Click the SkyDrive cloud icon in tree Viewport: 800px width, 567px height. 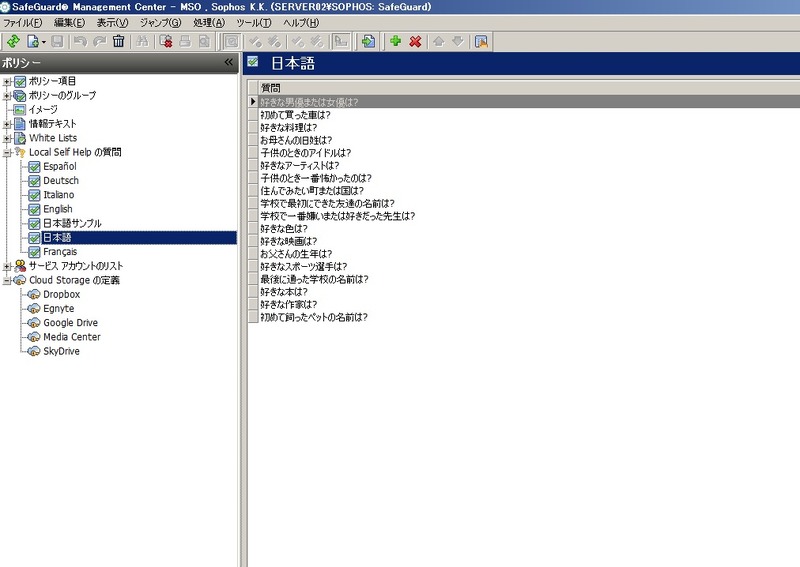click(x=34, y=352)
